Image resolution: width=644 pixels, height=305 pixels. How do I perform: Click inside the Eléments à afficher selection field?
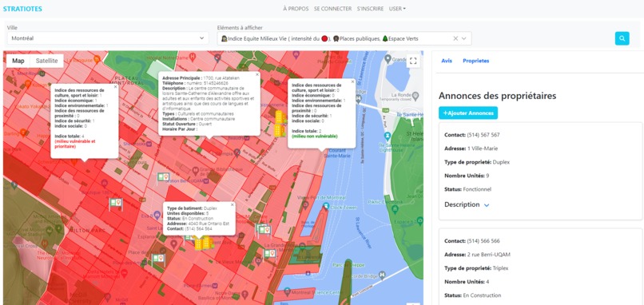click(x=344, y=38)
